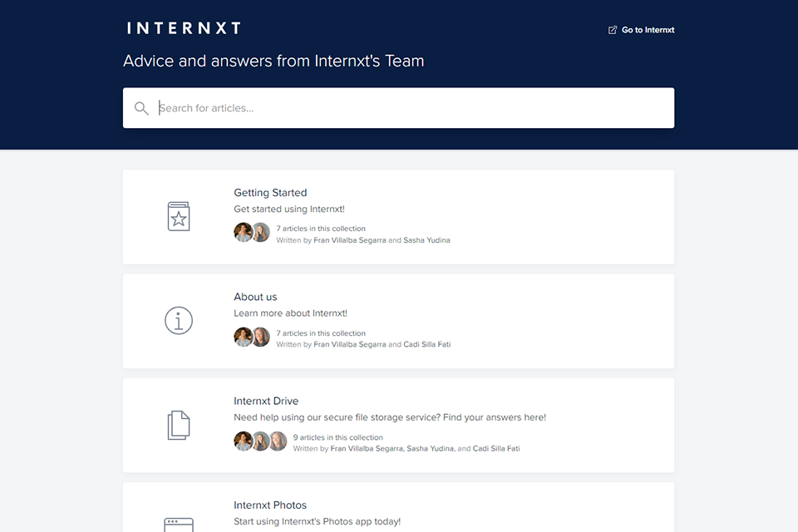Click the second author avatar in Getting Started
The height and width of the screenshot is (532, 798).
click(261, 233)
